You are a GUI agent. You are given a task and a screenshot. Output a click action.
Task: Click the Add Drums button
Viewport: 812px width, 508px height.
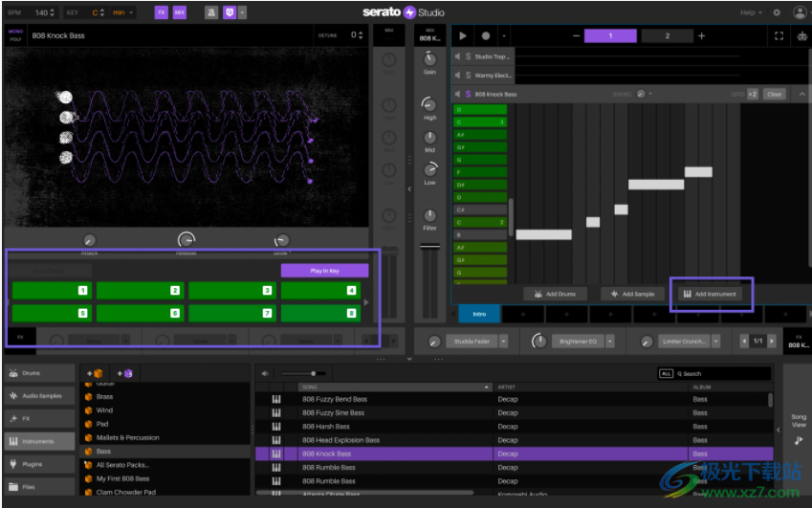click(556, 294)
